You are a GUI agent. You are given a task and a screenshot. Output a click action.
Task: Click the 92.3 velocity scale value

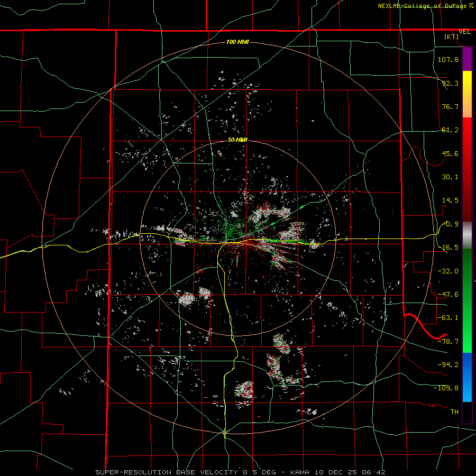pos(450,83)
